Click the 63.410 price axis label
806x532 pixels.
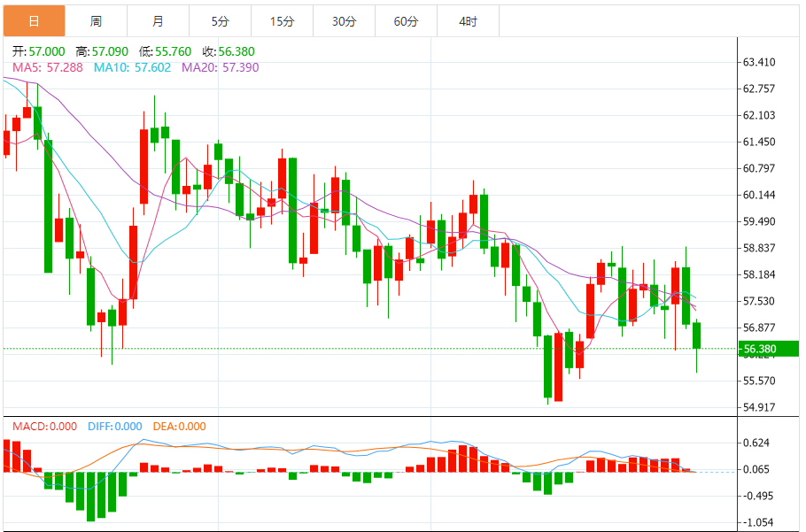[759, 62]
